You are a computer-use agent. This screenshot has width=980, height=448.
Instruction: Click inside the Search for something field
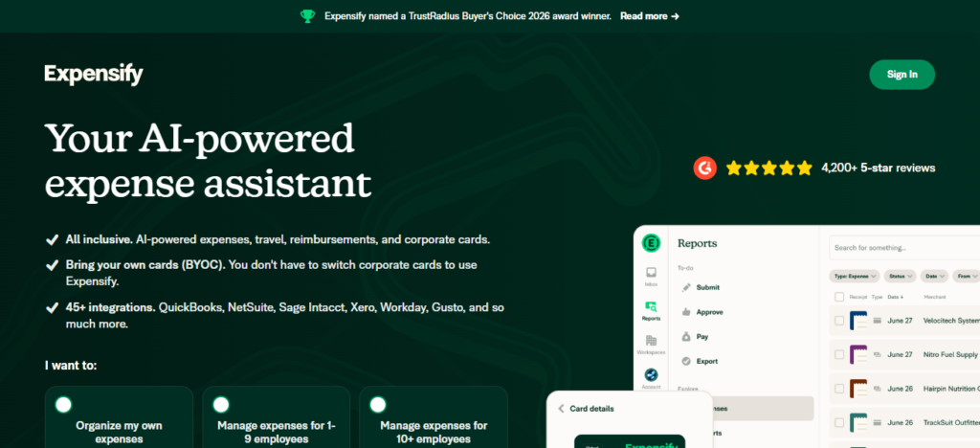tap(904, 248)
